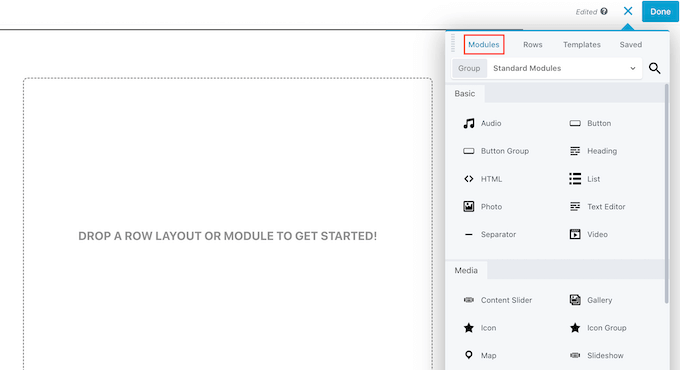Click the Icon Group label text
This screenshot has width=680, height=370.
pyautogui.click(x=607, y=327)
